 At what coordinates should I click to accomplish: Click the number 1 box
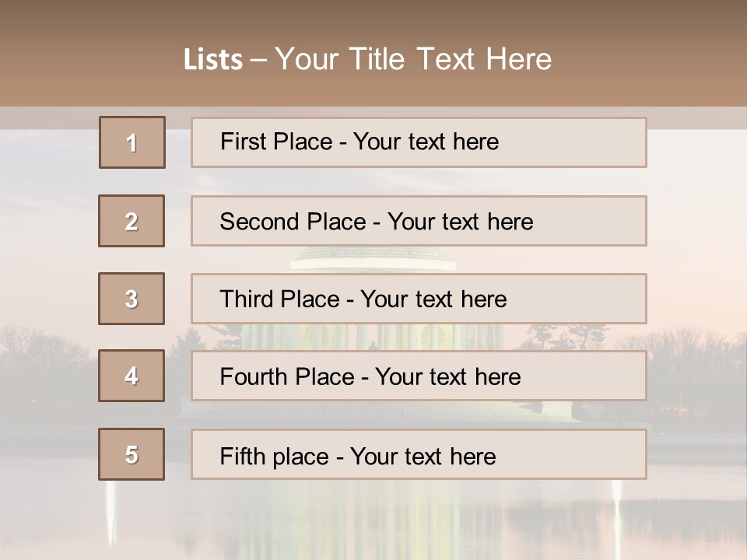(132, 142)
